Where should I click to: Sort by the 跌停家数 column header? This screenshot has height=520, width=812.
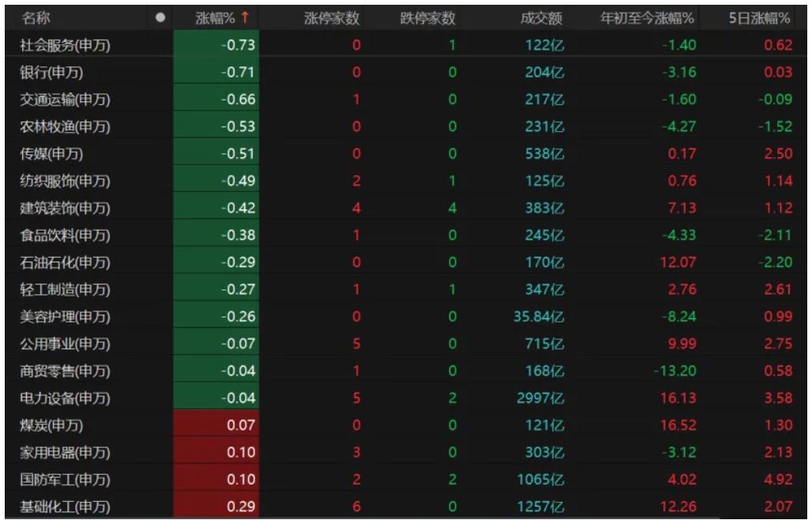pos(428,17)
